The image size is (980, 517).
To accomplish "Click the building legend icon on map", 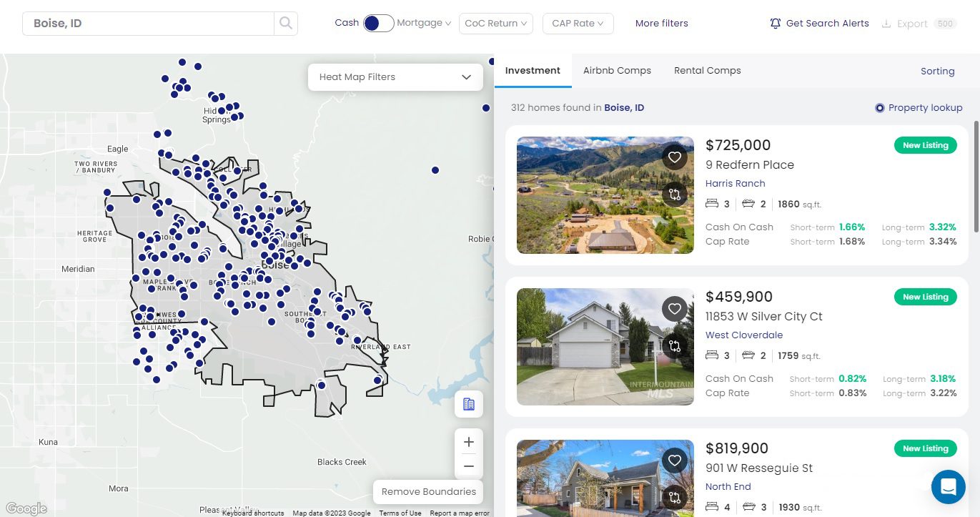I will [x=468, y=404].
